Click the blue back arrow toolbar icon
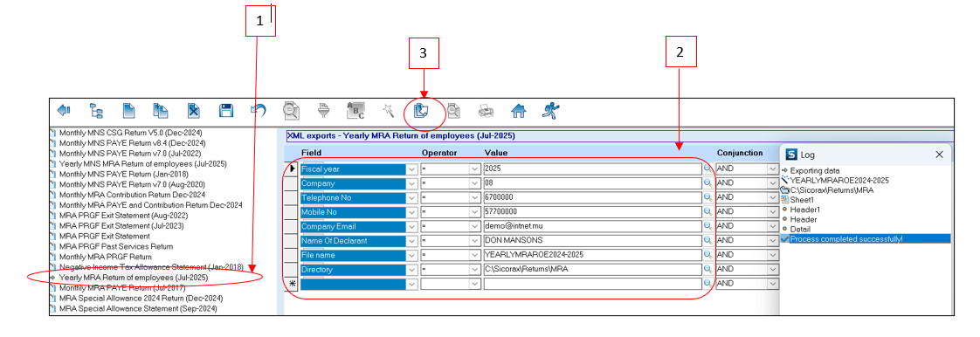 pyautogui.click(x=64, y=111)
